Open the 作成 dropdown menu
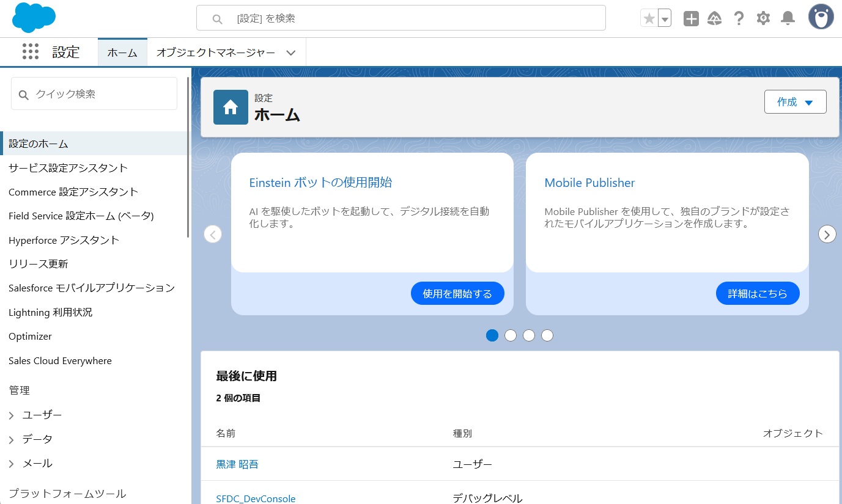The height and width of the screenshot is (504, 842). click(x=795, y=101)
